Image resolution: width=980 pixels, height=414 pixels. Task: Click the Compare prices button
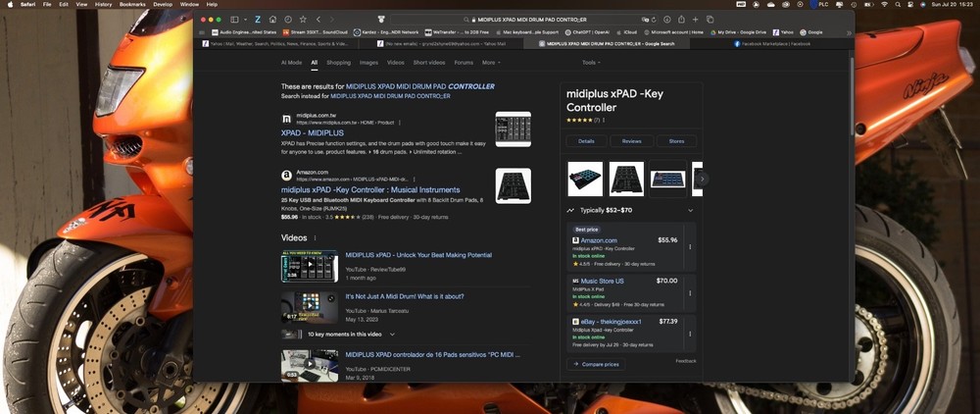point(598,364)
